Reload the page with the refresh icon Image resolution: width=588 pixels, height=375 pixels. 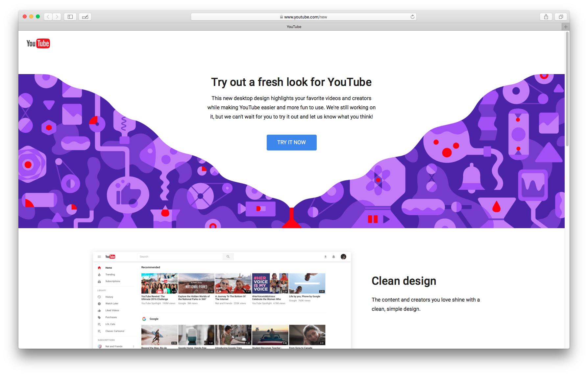point(412,17)
